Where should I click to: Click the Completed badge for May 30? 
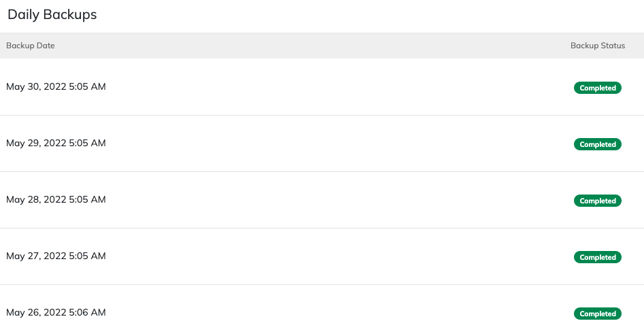point(598,88)
